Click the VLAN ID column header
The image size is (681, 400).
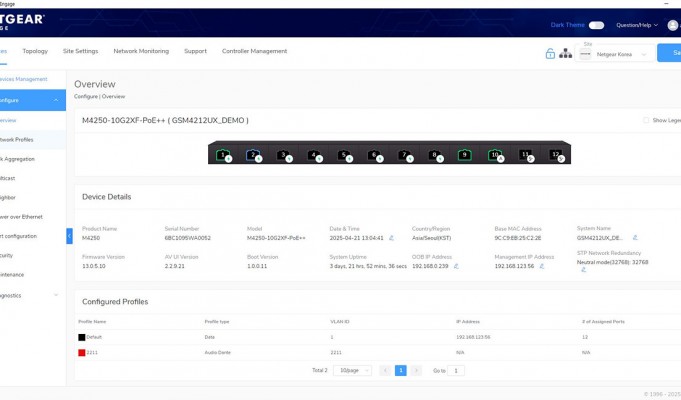340,322
